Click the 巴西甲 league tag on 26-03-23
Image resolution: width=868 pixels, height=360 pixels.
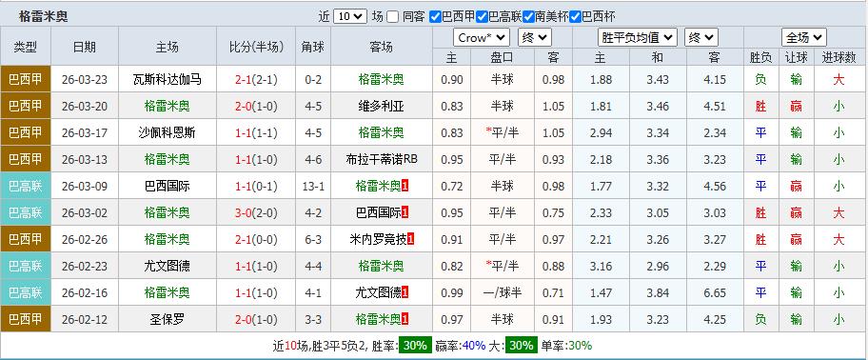point(26,79)
